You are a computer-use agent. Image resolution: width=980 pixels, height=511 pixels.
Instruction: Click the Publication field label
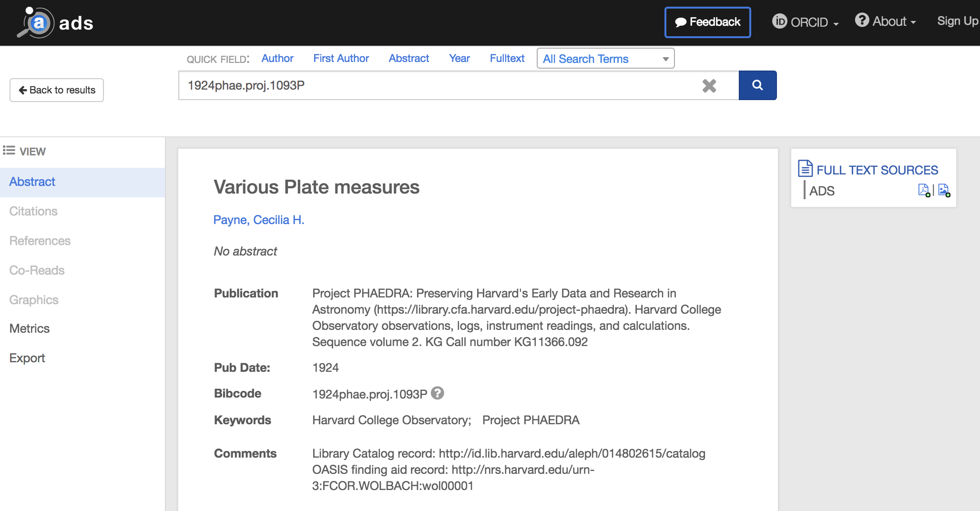pyautogui.click(x=246, y=293)
